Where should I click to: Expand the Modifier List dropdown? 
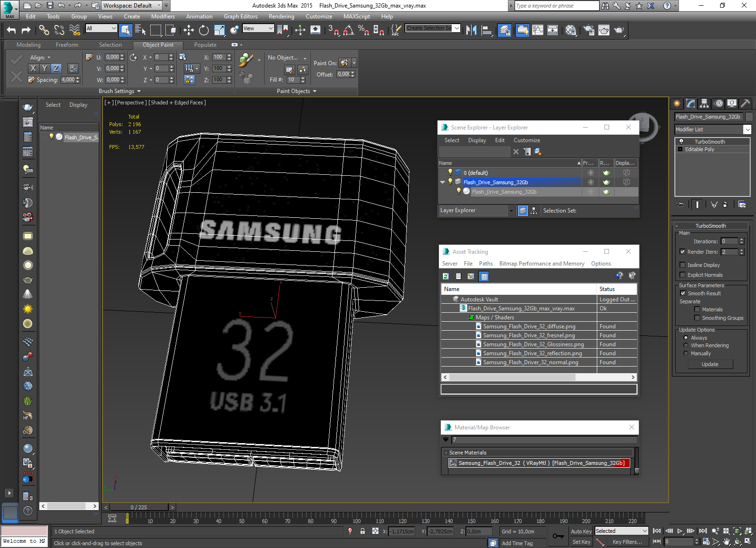pyautogui.click(x=747, y=129)
